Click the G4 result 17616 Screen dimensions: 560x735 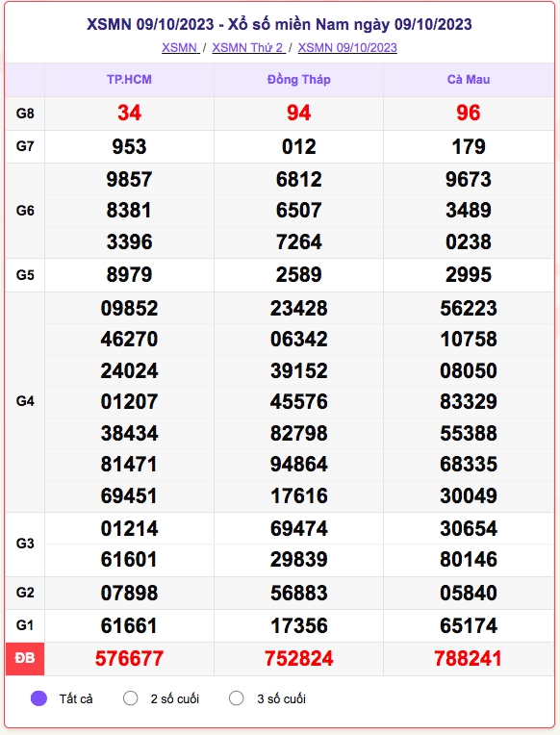tap(299, 496)
